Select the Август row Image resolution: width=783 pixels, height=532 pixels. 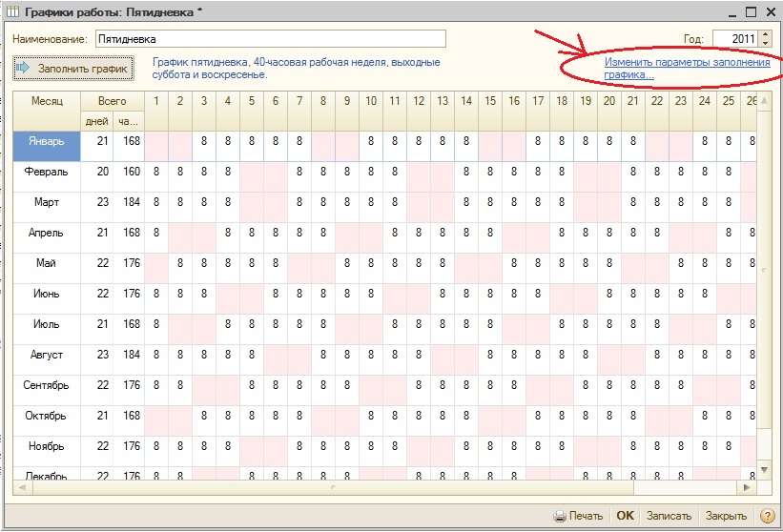coord(47,359)
